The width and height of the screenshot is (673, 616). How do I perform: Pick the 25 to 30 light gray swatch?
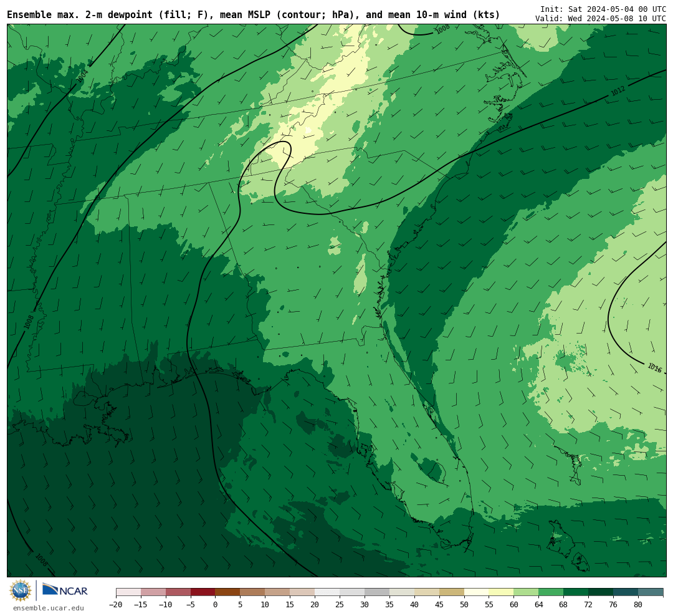[x=352, y=592]
